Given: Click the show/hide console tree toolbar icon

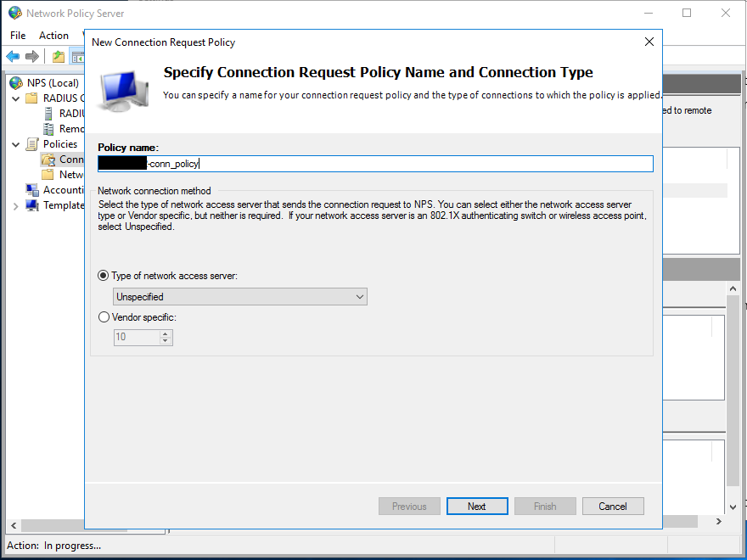Looking at the screenshot, I should 78,57.
